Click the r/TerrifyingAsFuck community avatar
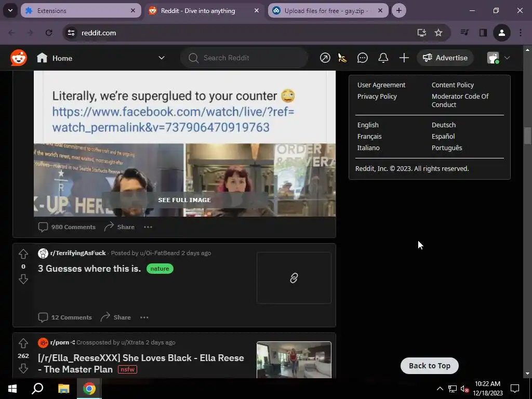The width and height of the screenshot is (532, 399). tap(43, 254)
